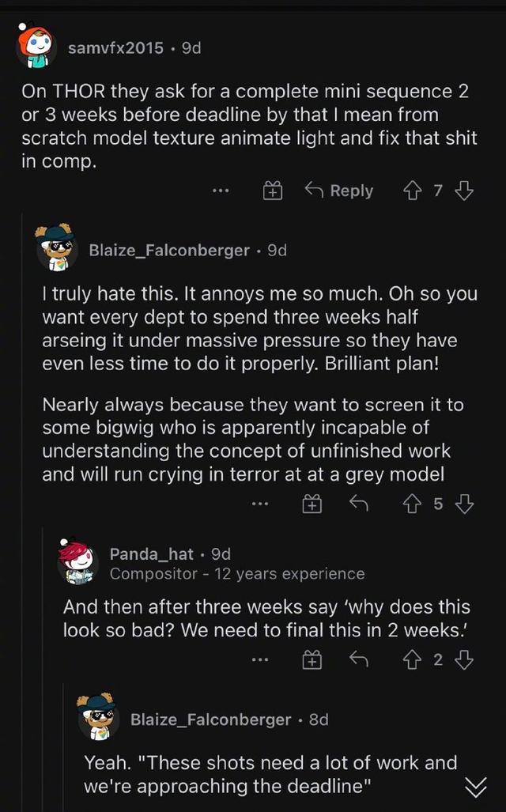Upvote Blaize_Falconberger's comment with 5 points
The width and height of the screenshot is (506, 812).
click(x=412, y=504)
